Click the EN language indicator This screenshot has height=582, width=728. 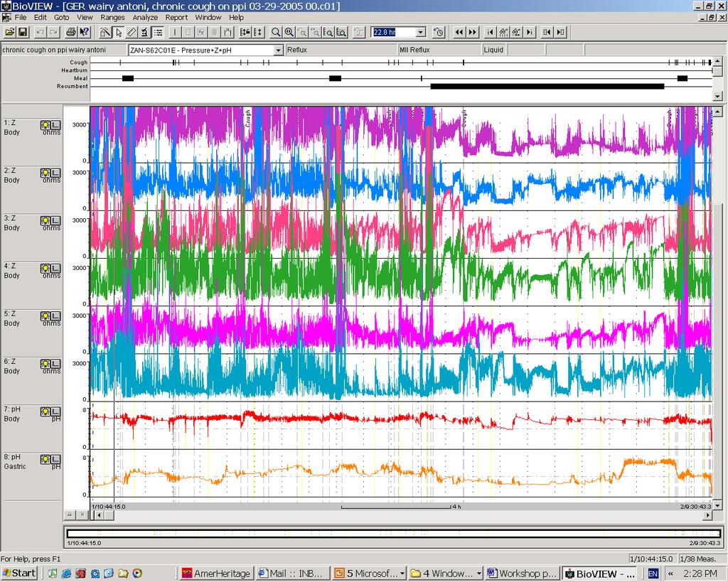coord(653,573)
